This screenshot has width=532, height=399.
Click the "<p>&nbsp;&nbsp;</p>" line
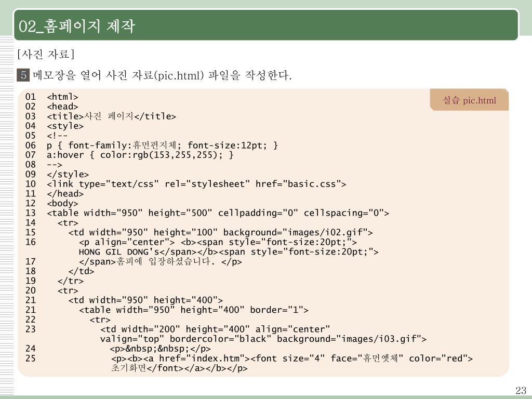(161, 349)
